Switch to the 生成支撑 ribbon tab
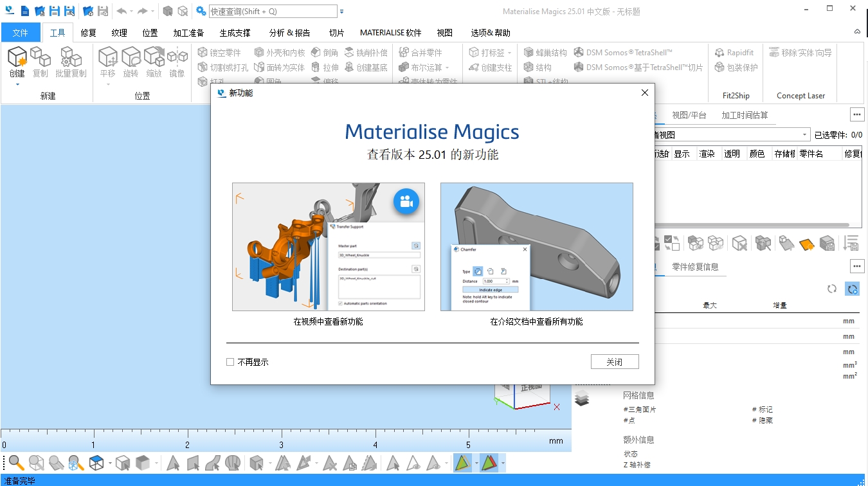Viewport: 868px width, 486px height. pyautogui.click(x=235, y=32)
